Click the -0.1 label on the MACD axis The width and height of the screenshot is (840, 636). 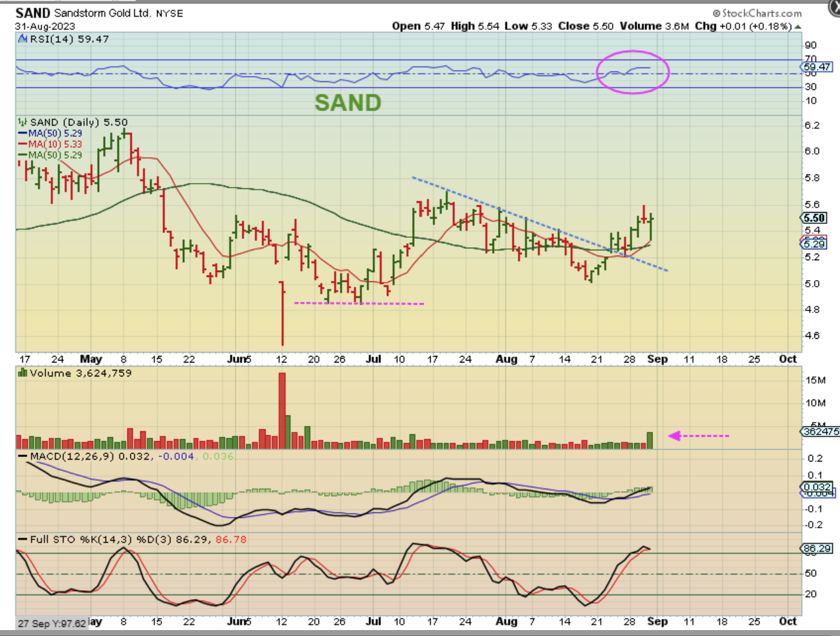(812, 509)
